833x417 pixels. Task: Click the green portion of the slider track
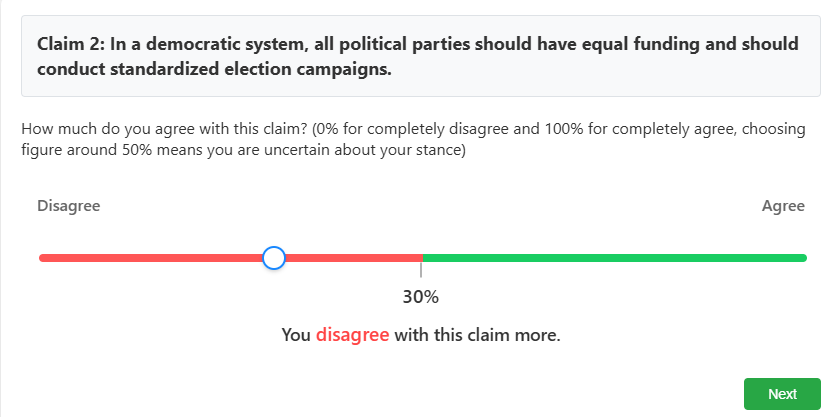pyautogui.click(x=614, y=258)
